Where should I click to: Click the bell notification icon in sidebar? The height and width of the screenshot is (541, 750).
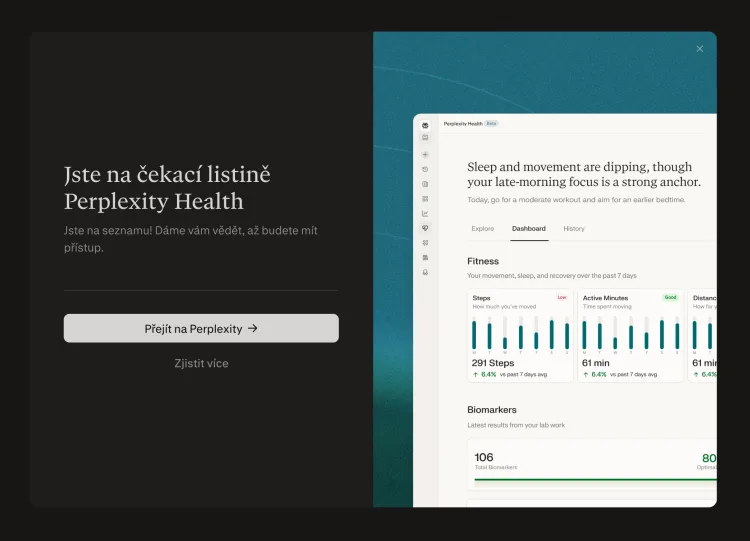425,272
